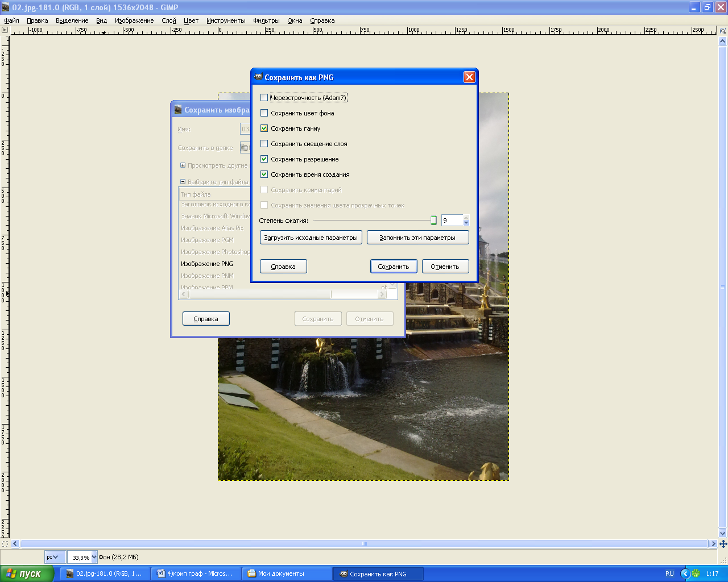Click Wilber icon in PNG dialog title
The height and width of the screenshot is (582, 728).
click(x=258, y=77)
